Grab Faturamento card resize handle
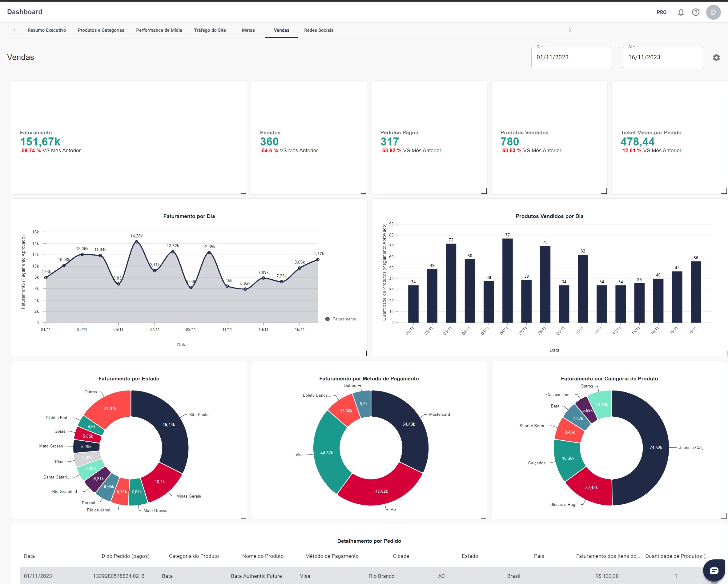 [244, 191]
